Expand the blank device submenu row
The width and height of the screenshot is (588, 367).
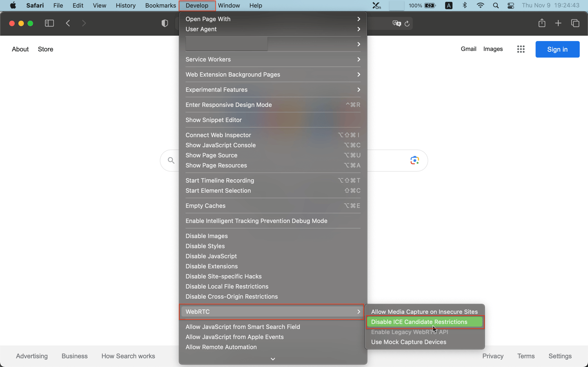(x=273, y=44)
